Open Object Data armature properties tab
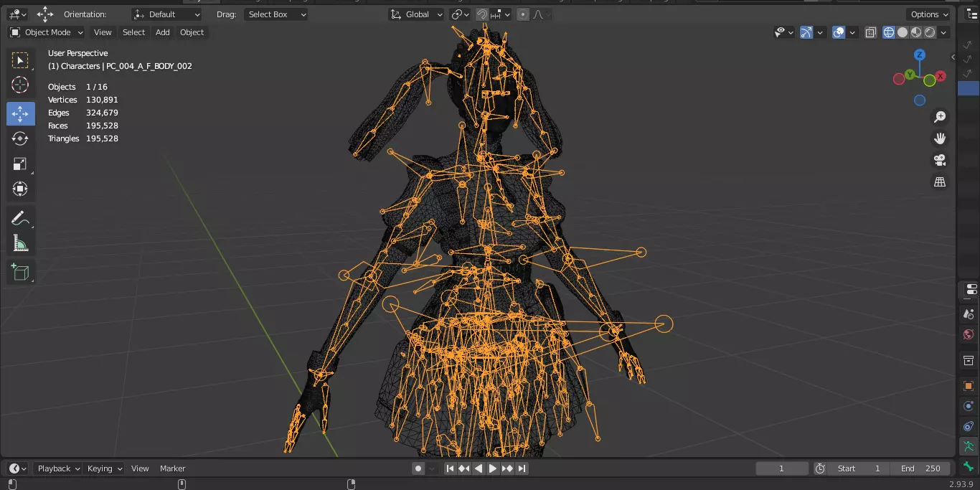 pyautogui.click(x=969, y=446)
